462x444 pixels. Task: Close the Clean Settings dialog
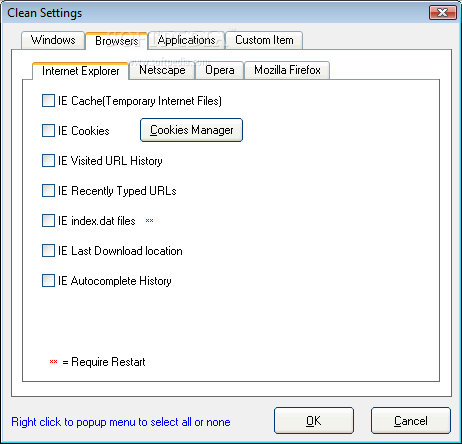443,13
